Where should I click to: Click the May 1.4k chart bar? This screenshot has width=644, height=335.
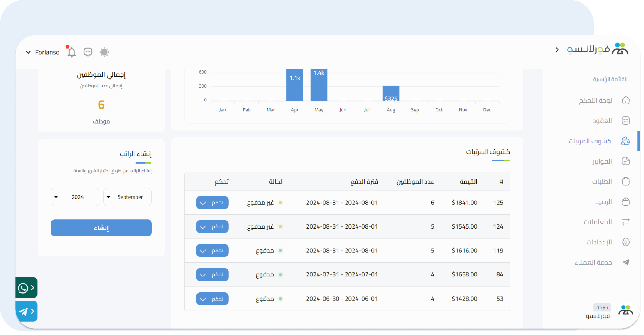[319, 85]
